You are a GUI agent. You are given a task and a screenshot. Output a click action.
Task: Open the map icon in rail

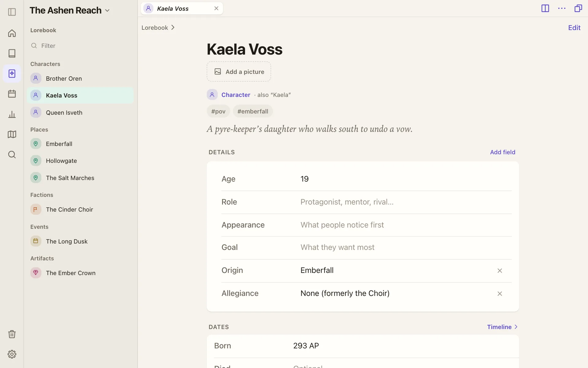(12, 134)
